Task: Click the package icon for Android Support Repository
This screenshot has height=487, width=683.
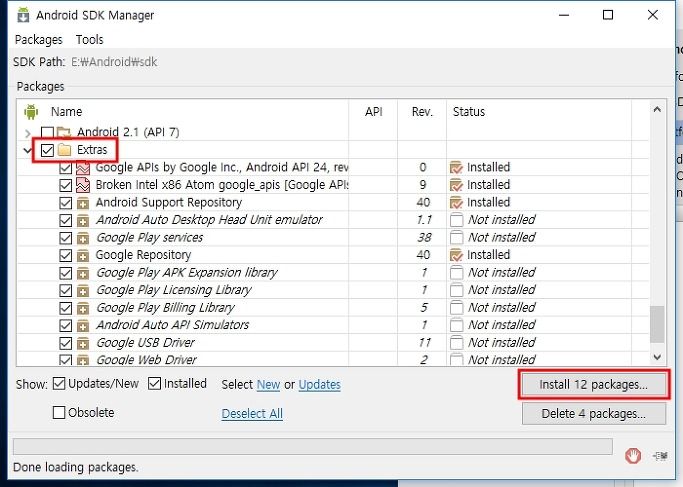Action: [83, 203]
